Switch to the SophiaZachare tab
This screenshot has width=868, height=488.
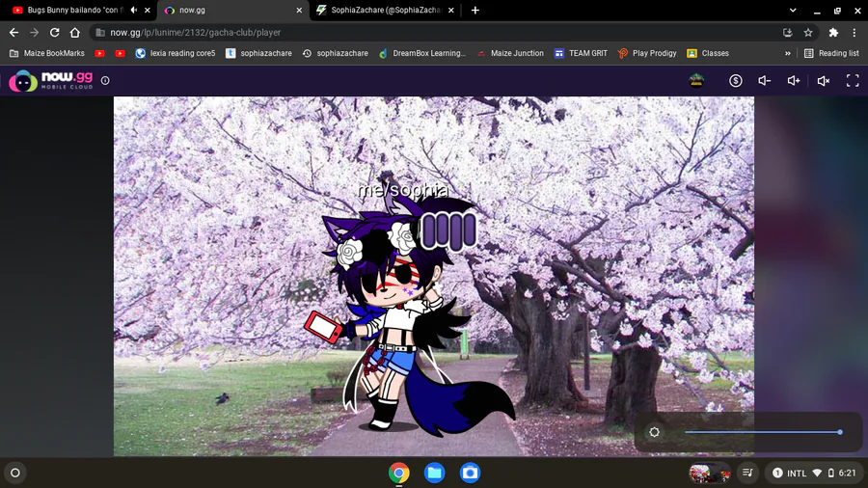click(x=385, y=10)
